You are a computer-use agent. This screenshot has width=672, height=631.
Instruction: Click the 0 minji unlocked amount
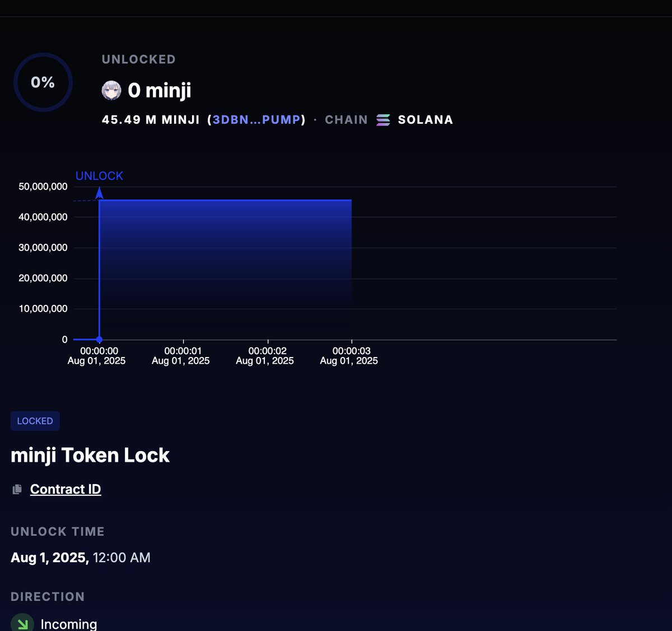pos(160,90)
